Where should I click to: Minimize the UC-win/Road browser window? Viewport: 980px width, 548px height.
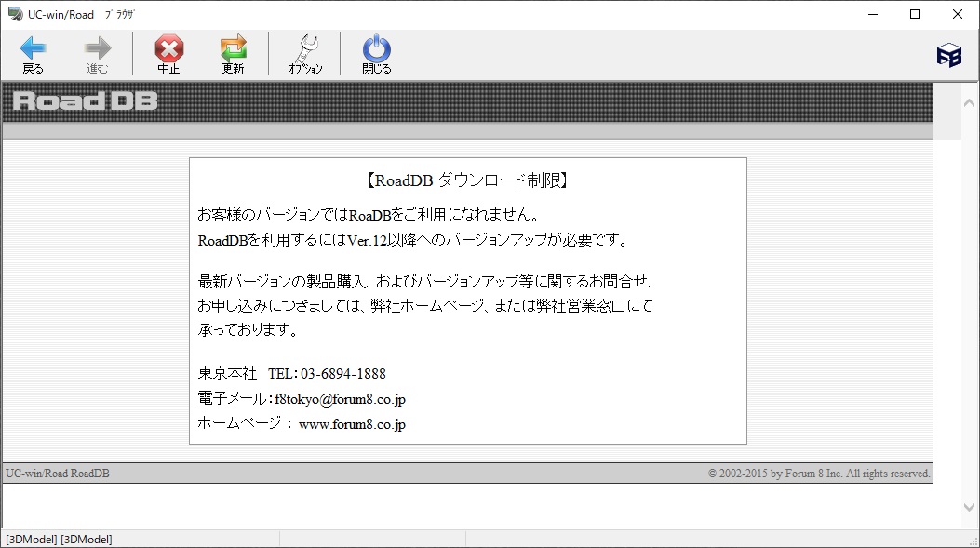(x=873, y=14)
